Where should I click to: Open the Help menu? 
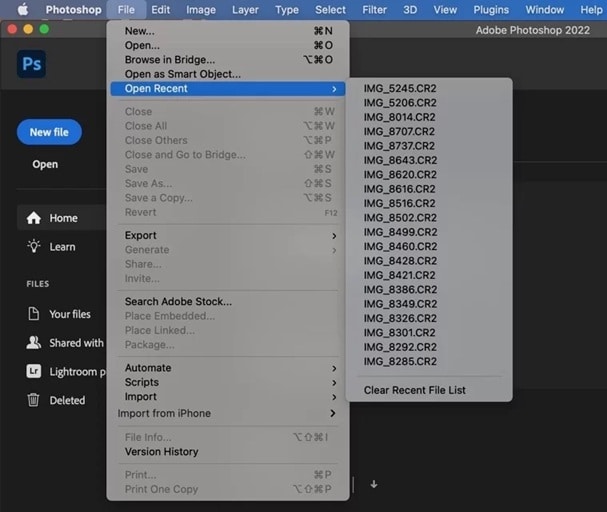point(591,10)
